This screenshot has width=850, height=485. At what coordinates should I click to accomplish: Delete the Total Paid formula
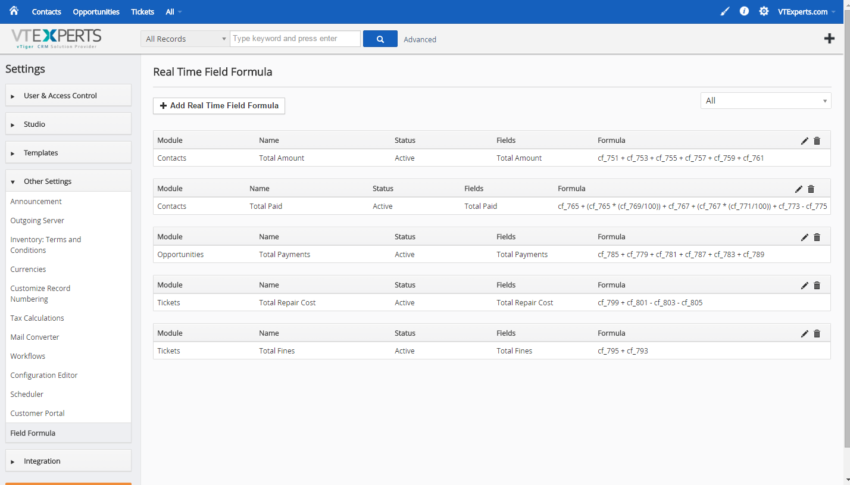click(x=811, y=189)
